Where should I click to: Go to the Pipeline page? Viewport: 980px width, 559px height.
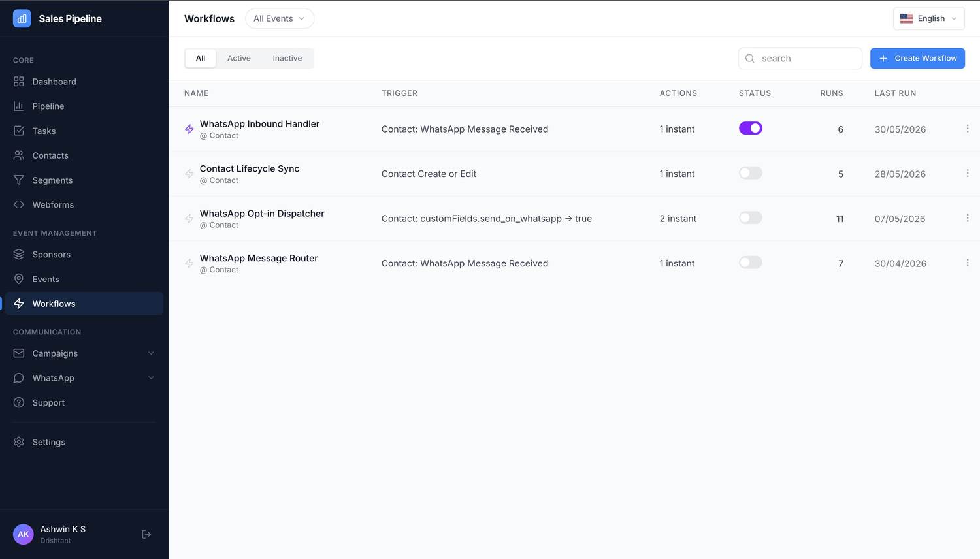pos(84,106)
